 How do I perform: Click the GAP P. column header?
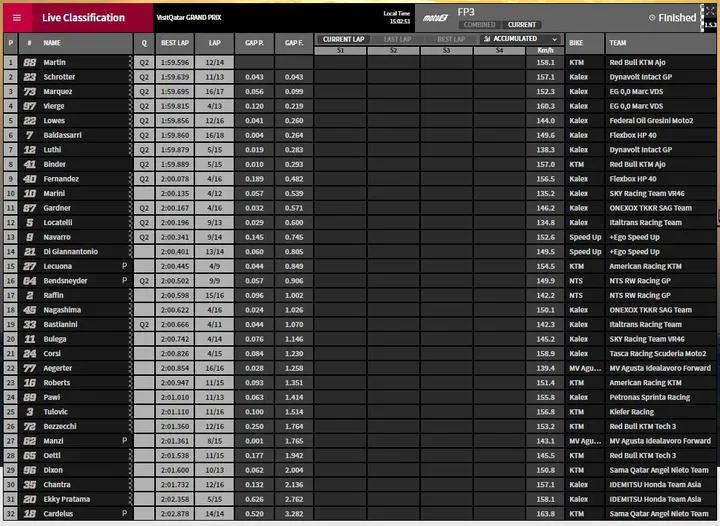(x=254, y=43)
